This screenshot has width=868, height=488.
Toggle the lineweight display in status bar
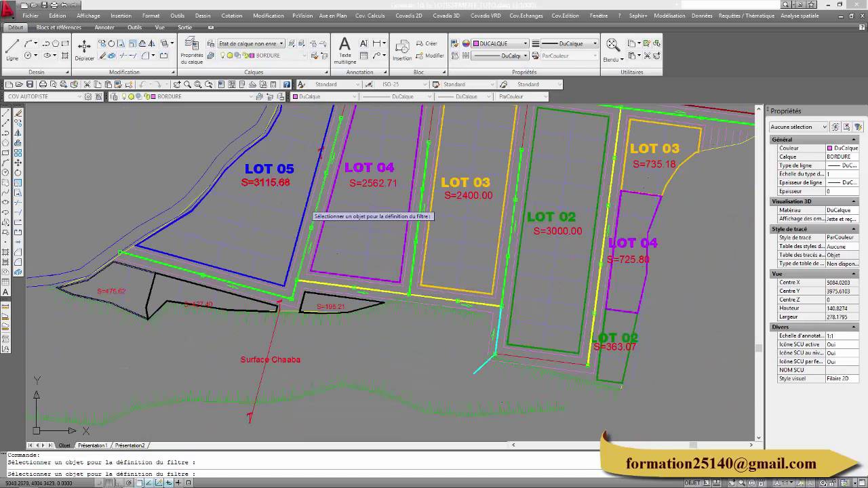pos(179,483)
